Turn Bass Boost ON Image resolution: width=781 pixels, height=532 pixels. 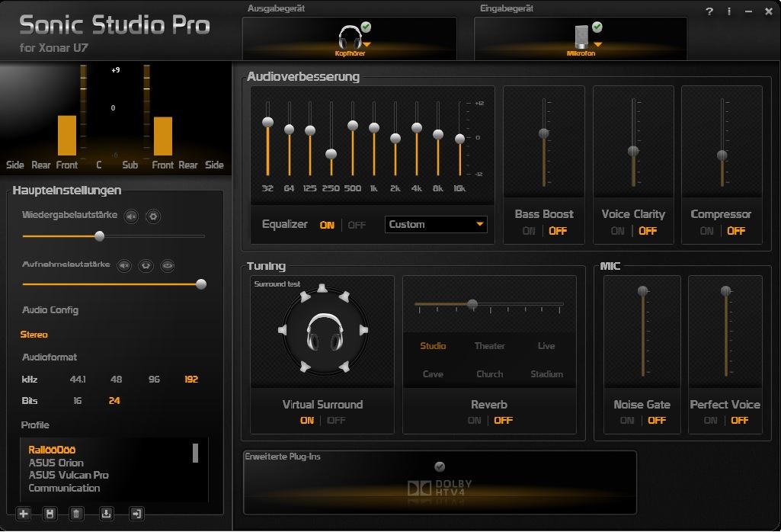529,231
